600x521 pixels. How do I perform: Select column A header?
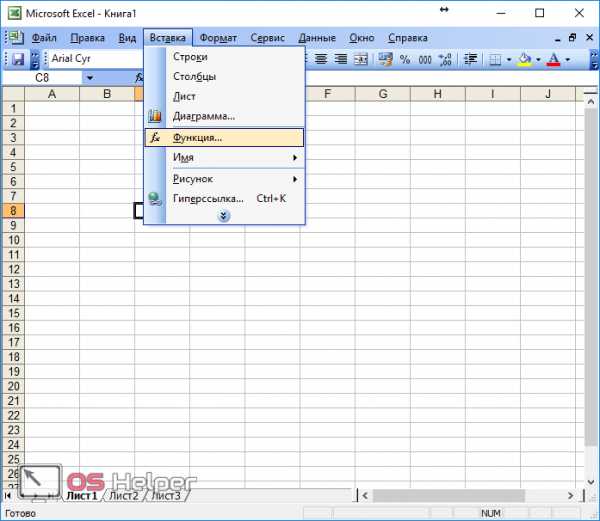point(52,94)
